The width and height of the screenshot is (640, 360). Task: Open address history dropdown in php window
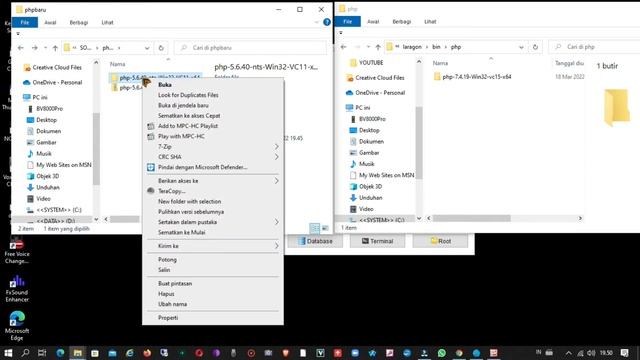coord(521,47)
